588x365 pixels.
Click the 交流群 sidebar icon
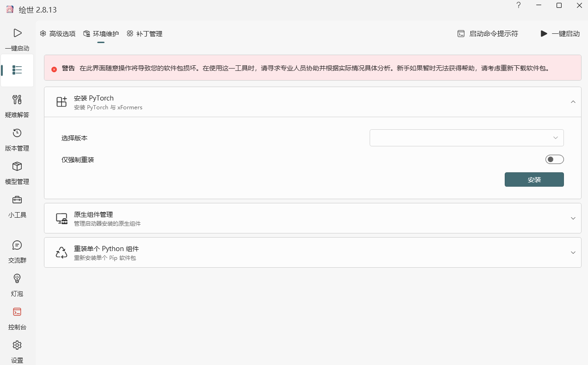17,251
